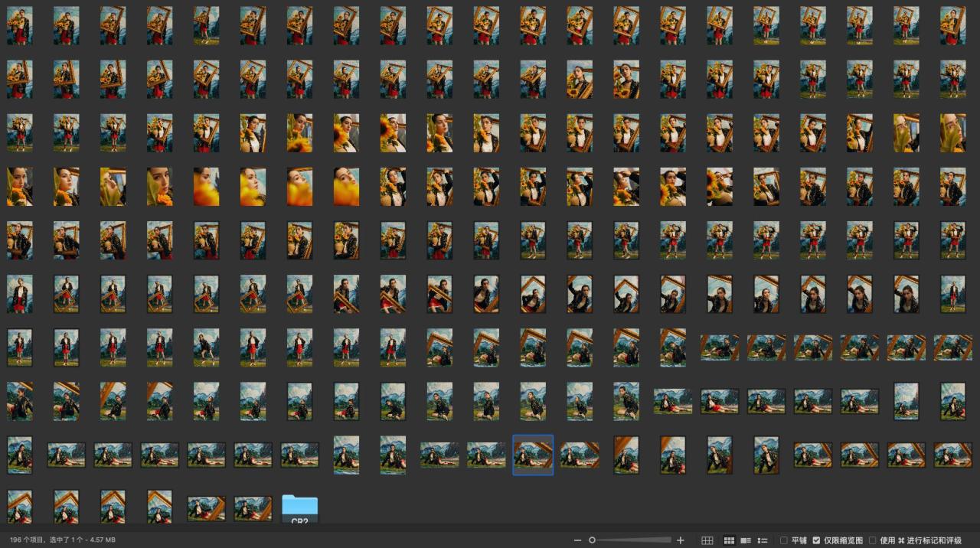
Task: Select the first thumbnail in the fourth row
Action: [x=19, y=187]
